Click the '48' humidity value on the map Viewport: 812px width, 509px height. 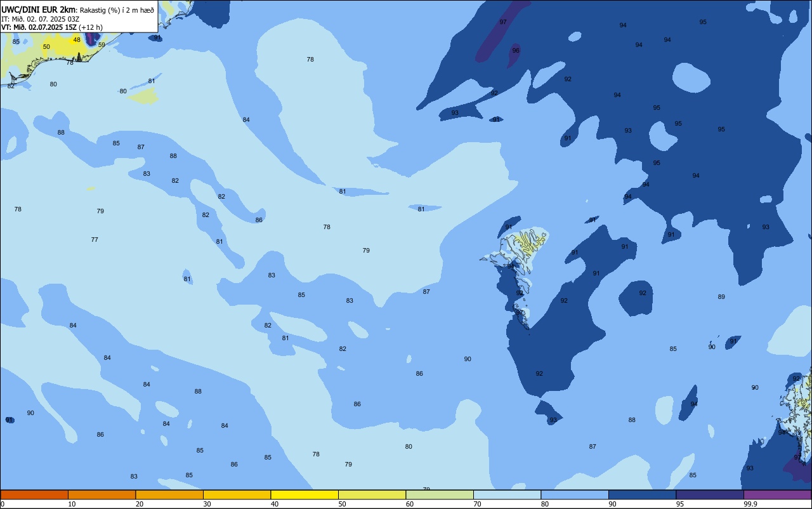77,40
